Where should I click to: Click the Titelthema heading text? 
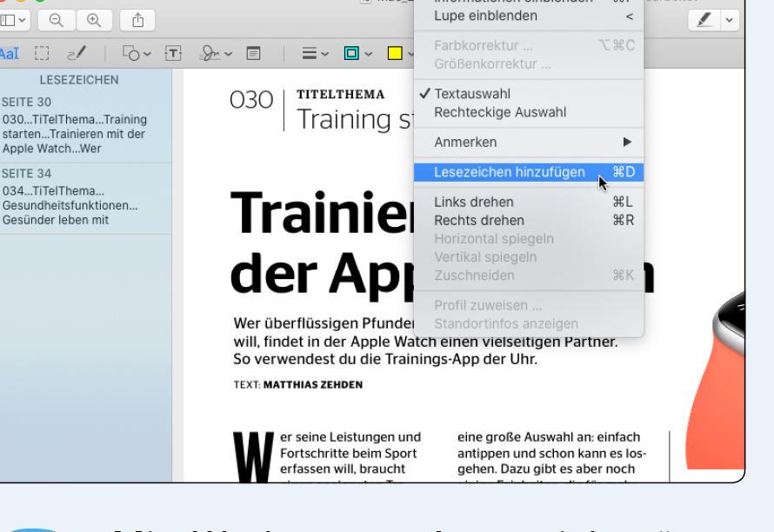(341, 95)
